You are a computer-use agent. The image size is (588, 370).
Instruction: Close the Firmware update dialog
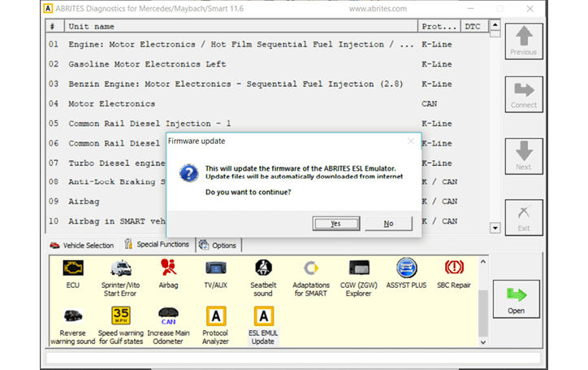coord(411,141)
